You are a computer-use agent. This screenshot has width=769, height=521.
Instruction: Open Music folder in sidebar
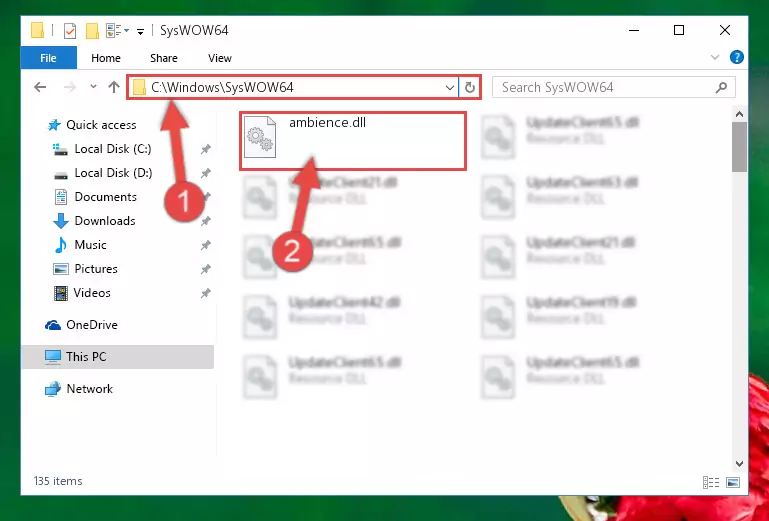(90, 245)
